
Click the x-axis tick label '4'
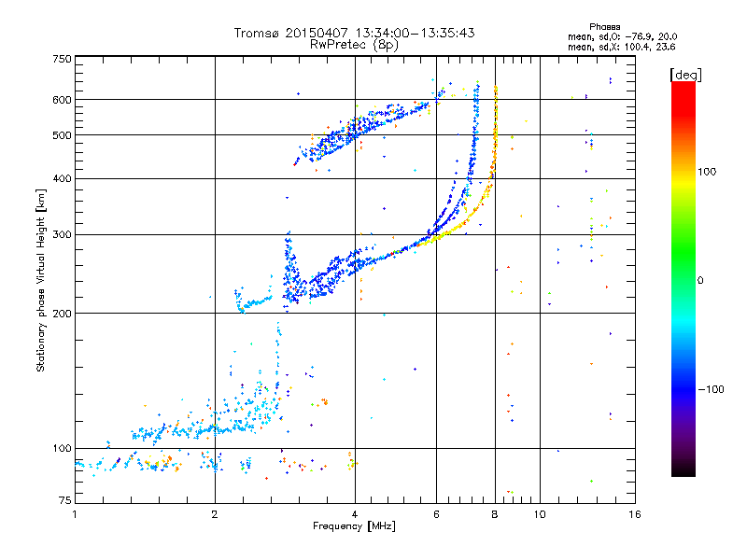coord(355,514)
